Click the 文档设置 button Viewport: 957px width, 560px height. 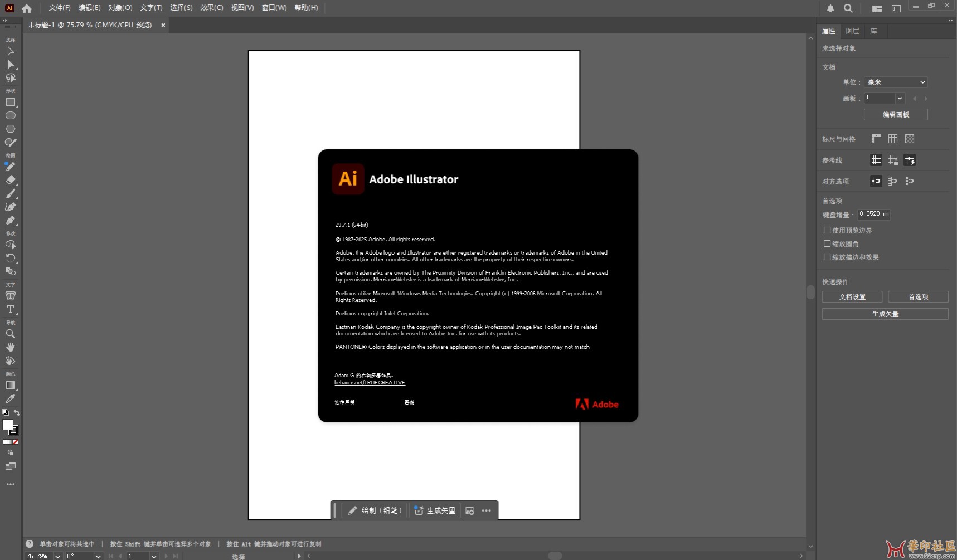[x=852, y=297]
